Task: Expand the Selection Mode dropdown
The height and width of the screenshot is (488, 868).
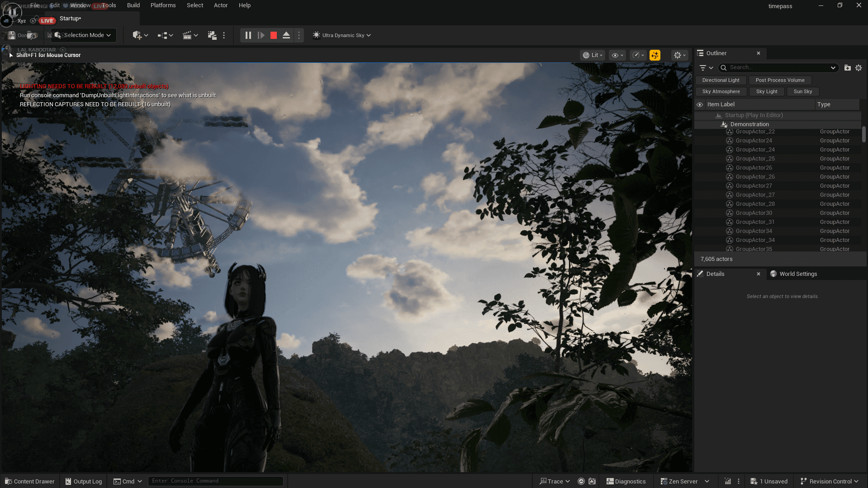Action: coord(84,35)
